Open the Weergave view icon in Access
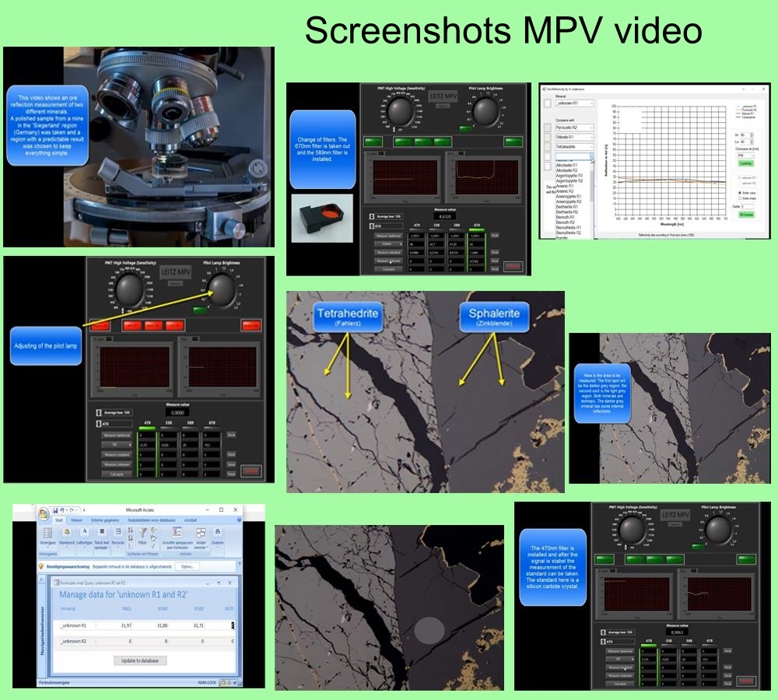This screenshot has height=700, width=778. 47,533
